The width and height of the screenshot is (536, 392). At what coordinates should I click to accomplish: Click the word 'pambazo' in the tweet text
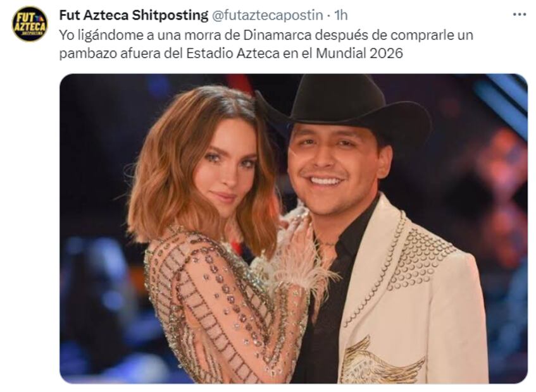pyautogui.click(x=88, y=54)
